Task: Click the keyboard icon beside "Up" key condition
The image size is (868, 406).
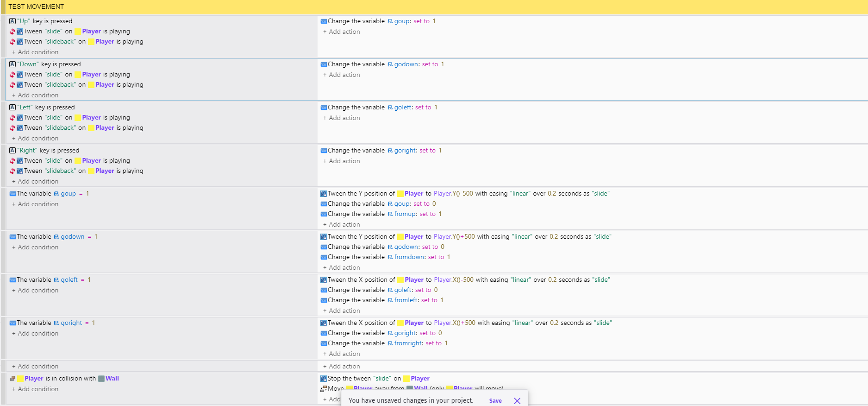Action: coord(12,21)
